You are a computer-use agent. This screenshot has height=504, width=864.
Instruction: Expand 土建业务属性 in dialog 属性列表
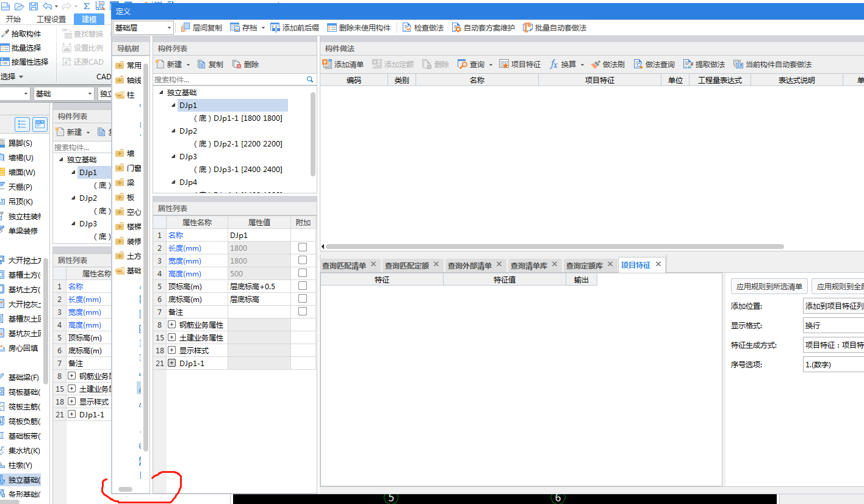click(x=171, y=337)
